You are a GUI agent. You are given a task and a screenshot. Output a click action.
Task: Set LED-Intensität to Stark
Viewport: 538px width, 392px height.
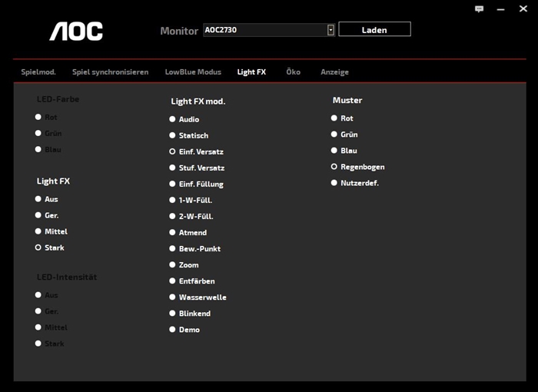tap(49, 344)
